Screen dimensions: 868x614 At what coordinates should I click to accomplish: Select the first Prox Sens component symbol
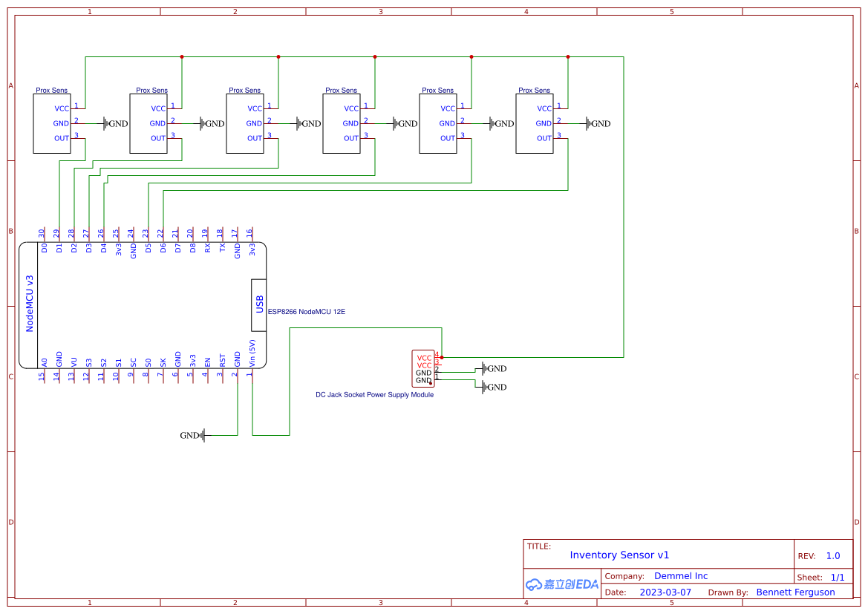(51, 123)
